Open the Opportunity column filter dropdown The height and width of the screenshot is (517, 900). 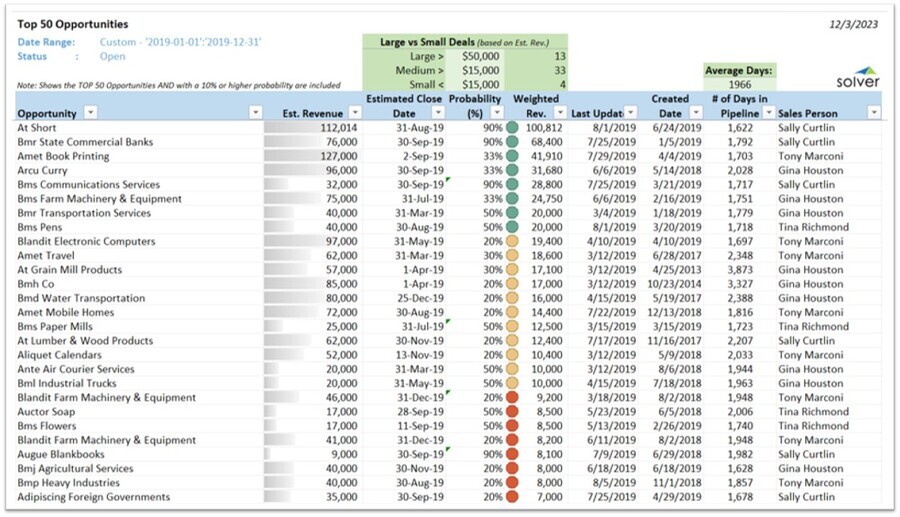(90, 114)
